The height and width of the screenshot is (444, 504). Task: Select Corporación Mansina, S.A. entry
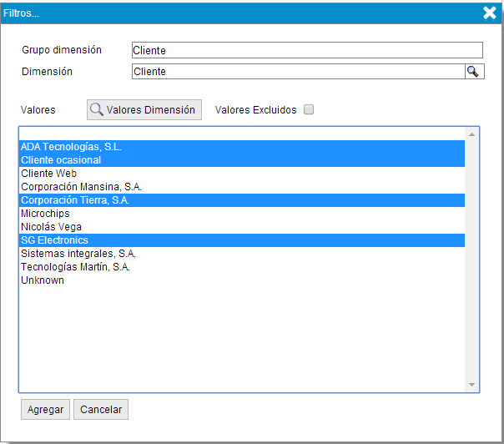click(81, 187)
